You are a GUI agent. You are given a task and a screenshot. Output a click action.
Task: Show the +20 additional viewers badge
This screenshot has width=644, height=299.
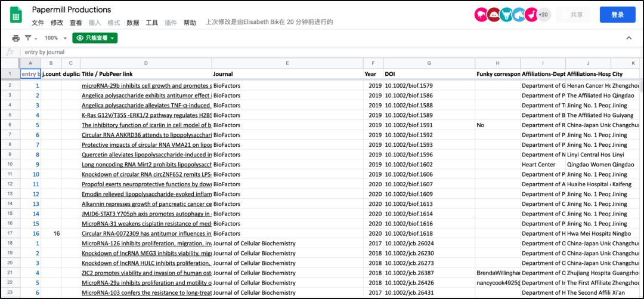click(544, 15)
